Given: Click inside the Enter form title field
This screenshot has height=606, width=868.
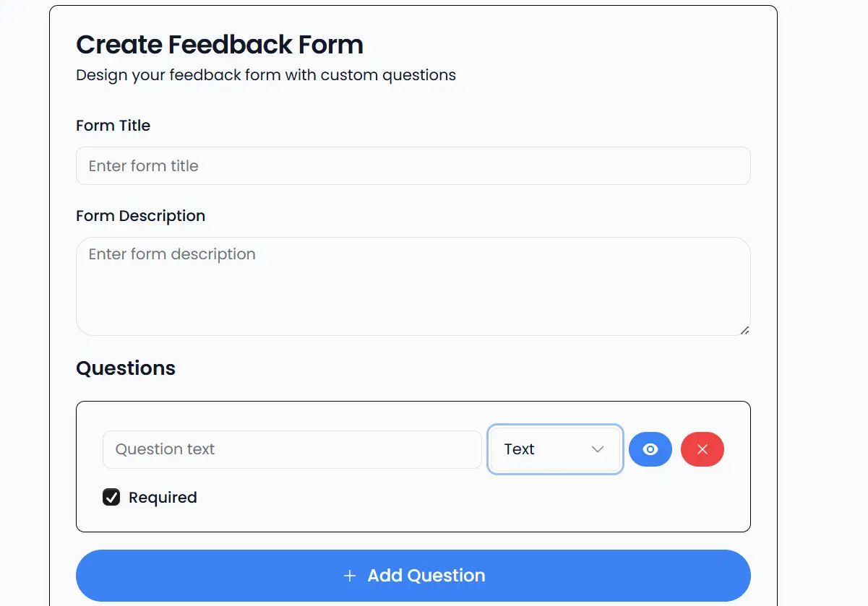Looking at the screenshot, I should 413,165.
